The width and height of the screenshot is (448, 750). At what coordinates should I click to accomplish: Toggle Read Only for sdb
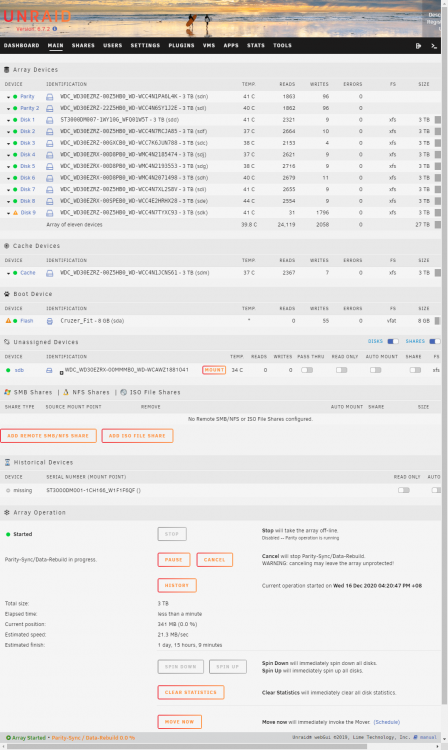tap(341, 370)
